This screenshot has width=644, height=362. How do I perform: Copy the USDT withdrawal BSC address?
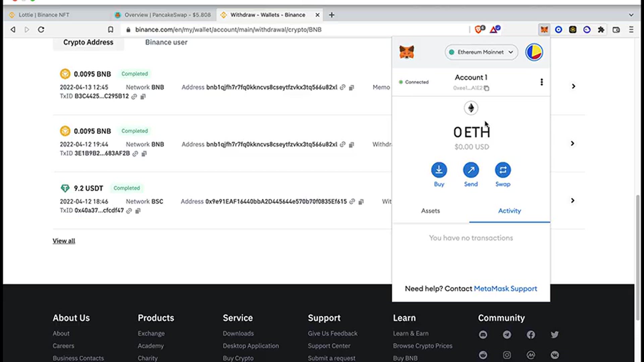tap(361, 202)
